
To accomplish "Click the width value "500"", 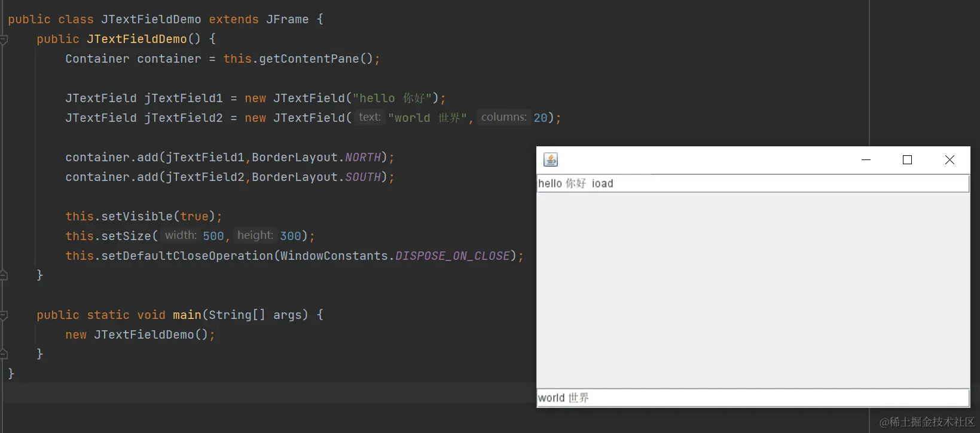I will (213, 236).
